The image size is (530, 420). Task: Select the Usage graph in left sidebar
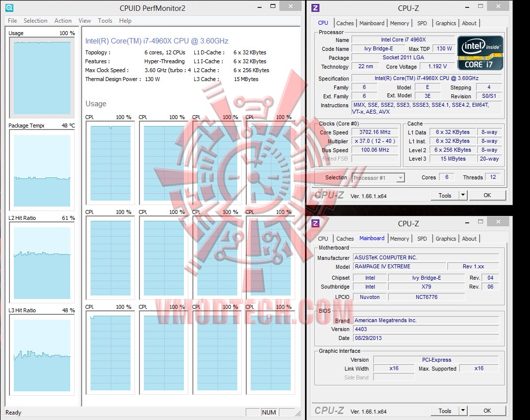click(x=42, y=78)
